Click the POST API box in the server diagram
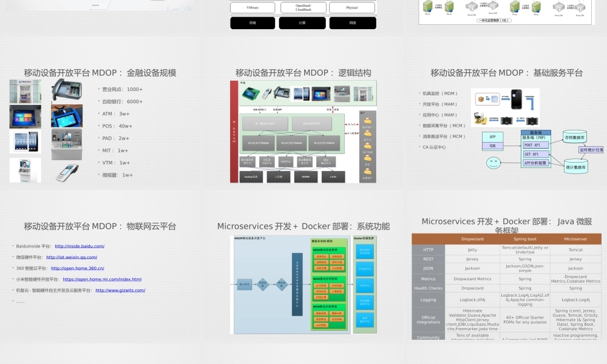Viewport: 607px width, 364px height. [534, 145]
